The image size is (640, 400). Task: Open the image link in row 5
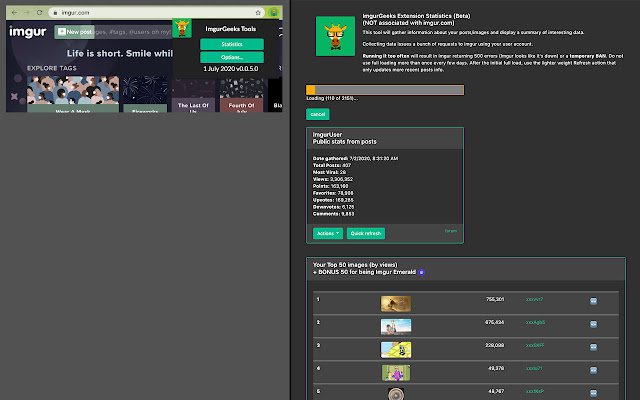pyautogui.click(x=535, y=391)
